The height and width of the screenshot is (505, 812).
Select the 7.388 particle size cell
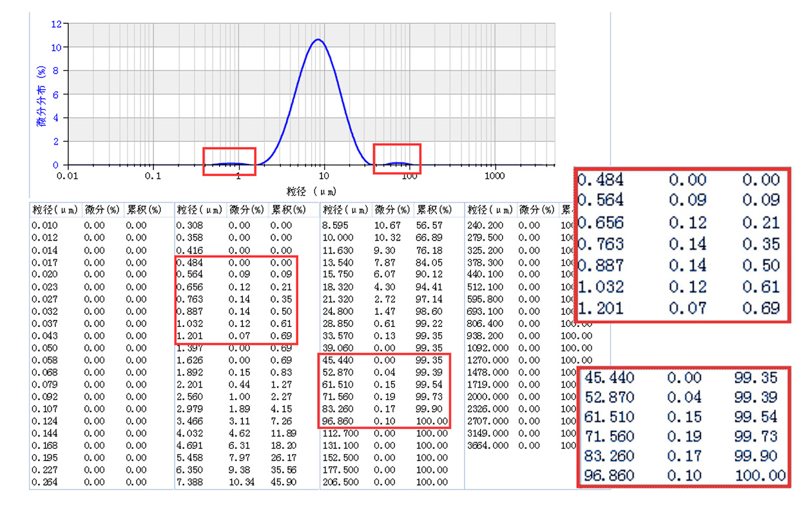[x=189, y=482]
